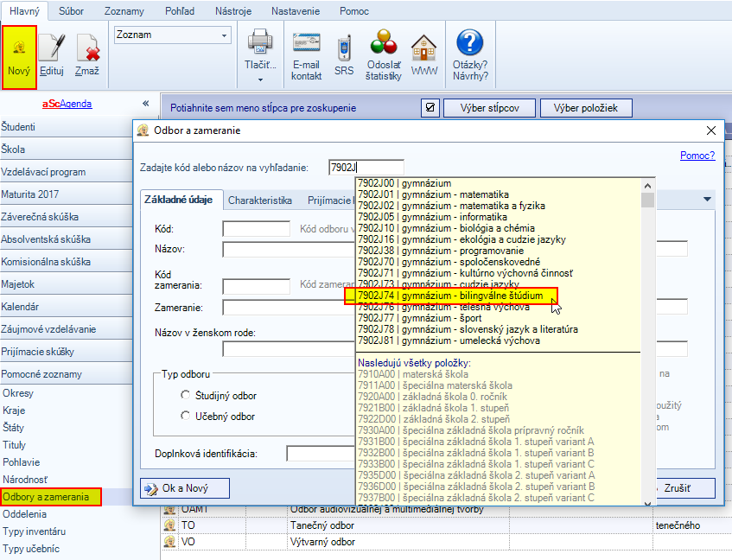Open the Zoznam combo box dropdown
The height and width of the screenshot is (560, 732).
pos(226,35)
